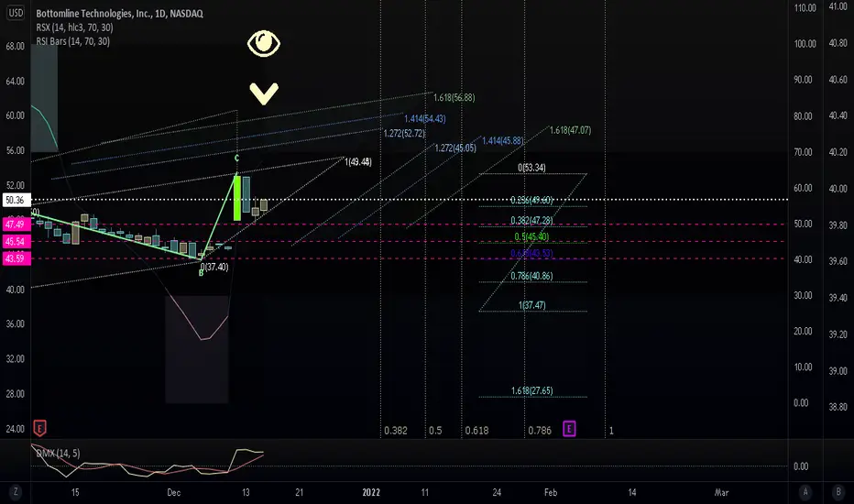Click the 47.49 pink price label
The width and height of the screenshot is (854, 504).
(16, 224)
